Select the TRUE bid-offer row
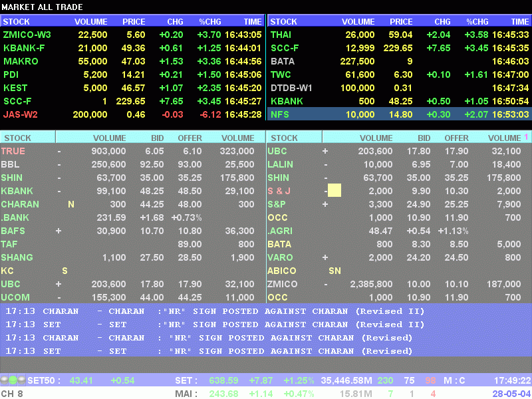Screen dimensions: 532x399 point(132,151)
